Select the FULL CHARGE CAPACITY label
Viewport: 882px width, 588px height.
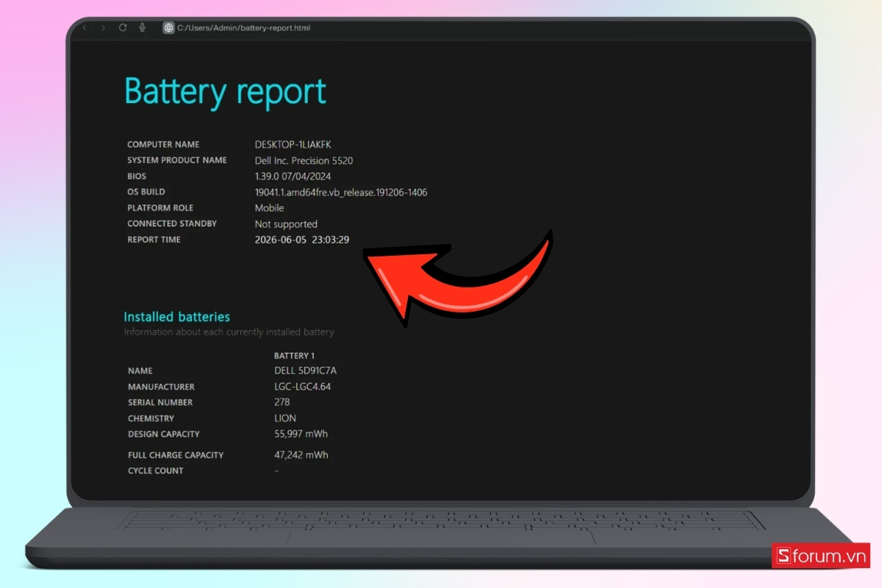176,455
